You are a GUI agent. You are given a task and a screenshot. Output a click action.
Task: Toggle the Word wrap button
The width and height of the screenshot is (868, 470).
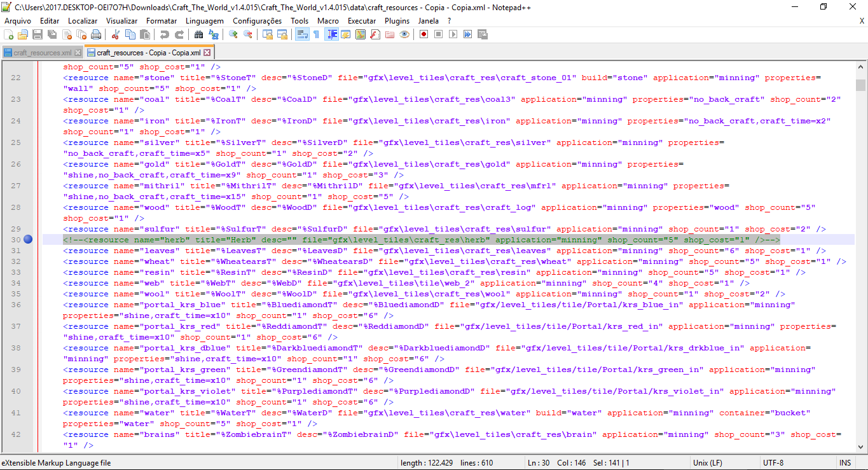pos(302,34)
